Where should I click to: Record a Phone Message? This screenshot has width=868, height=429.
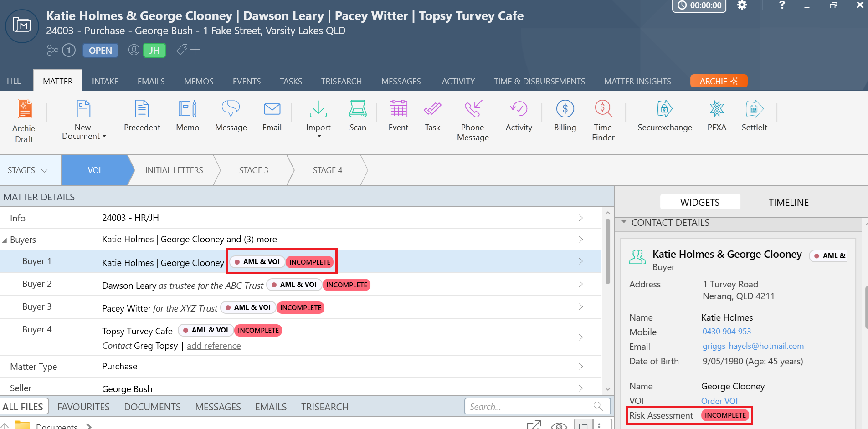pos(473,120)
